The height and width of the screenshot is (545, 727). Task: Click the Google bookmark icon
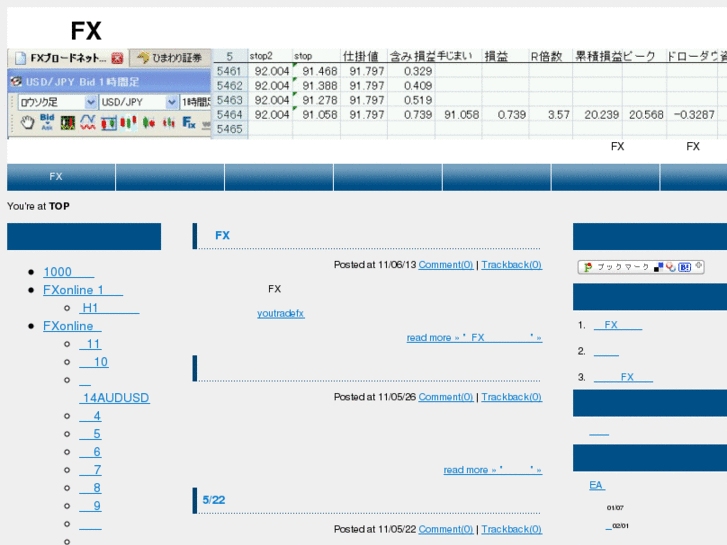670,267
